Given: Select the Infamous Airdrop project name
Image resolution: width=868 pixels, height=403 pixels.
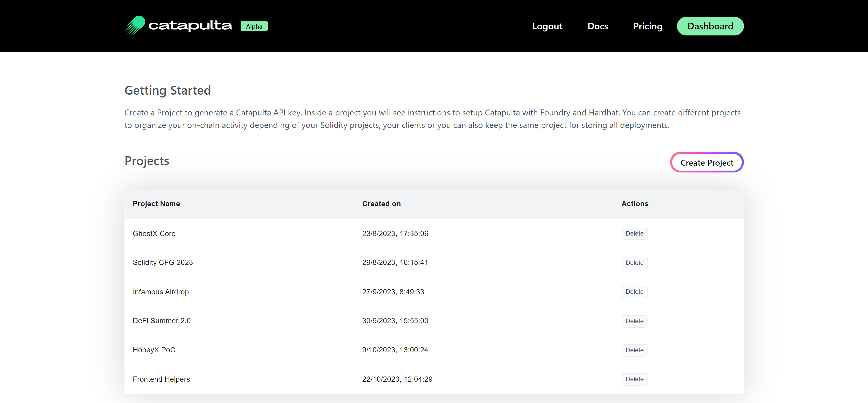Looking at the screenshot, I should [161, 292].
